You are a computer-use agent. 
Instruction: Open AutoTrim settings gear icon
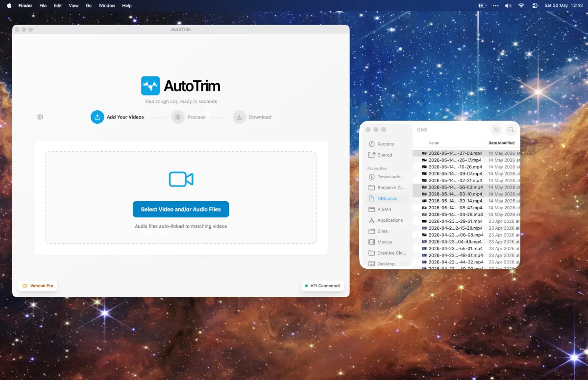click(40, 117)
